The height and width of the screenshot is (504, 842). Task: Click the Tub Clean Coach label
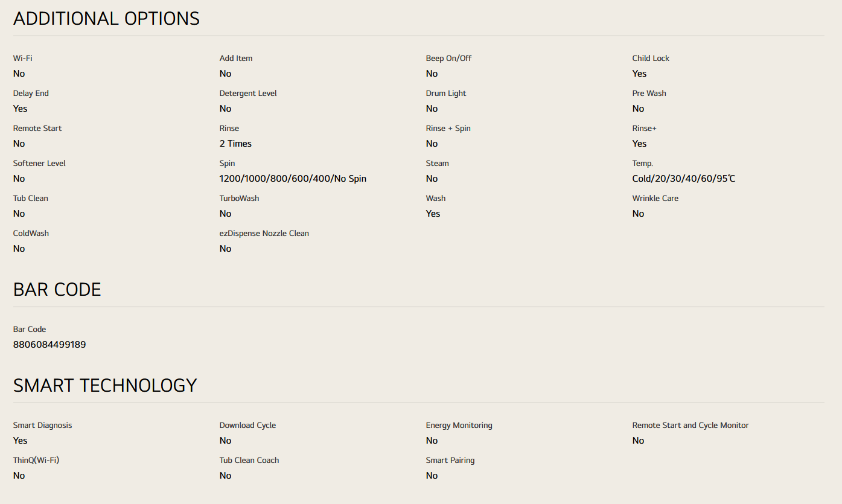coord(249,461)
